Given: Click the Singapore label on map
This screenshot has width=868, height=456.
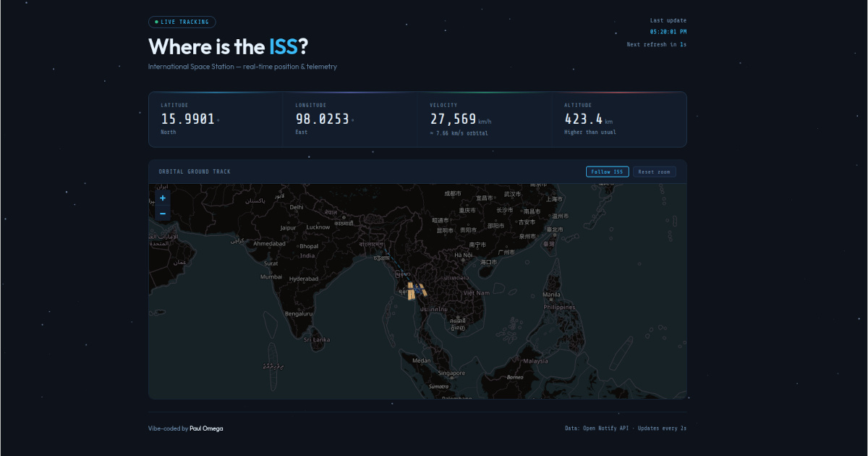Looking at the screenshot, I should click(451, 373).
